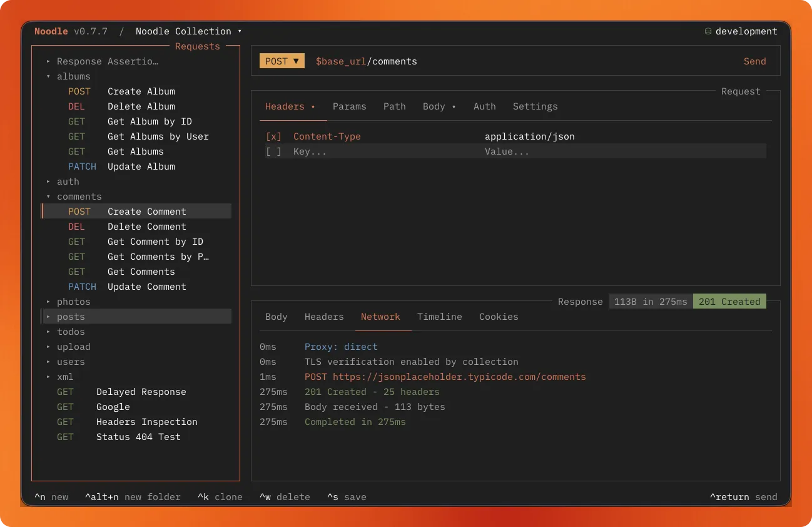Open the Path tab

pos(394,106)
